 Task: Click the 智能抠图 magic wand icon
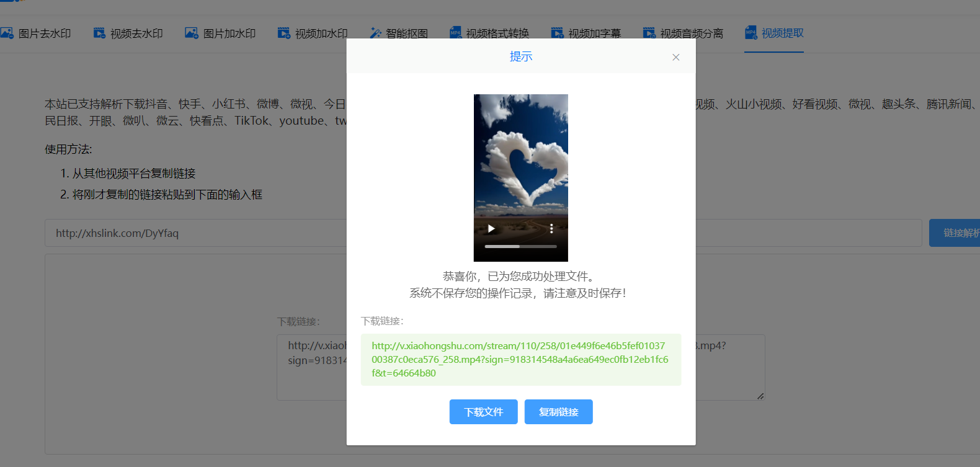coord(375,33)
